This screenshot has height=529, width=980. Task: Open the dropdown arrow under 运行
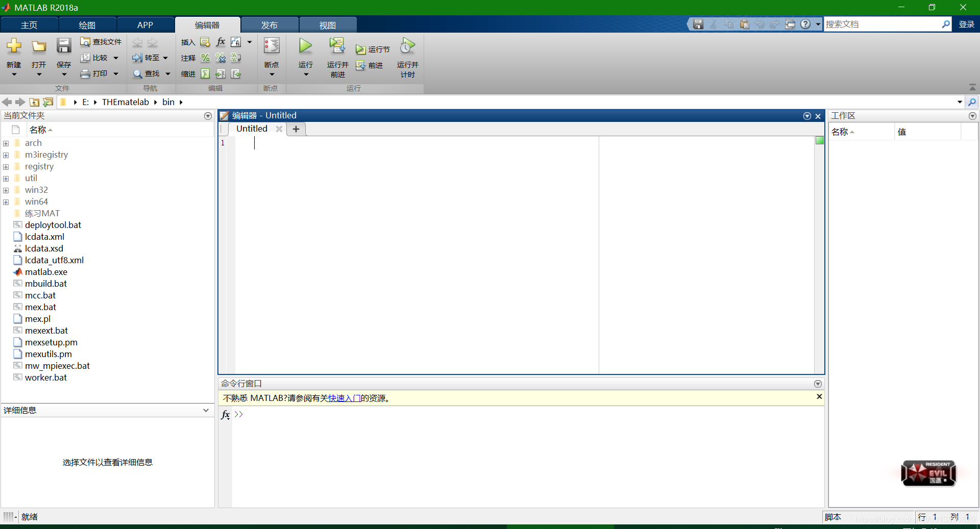click(306, 74)
